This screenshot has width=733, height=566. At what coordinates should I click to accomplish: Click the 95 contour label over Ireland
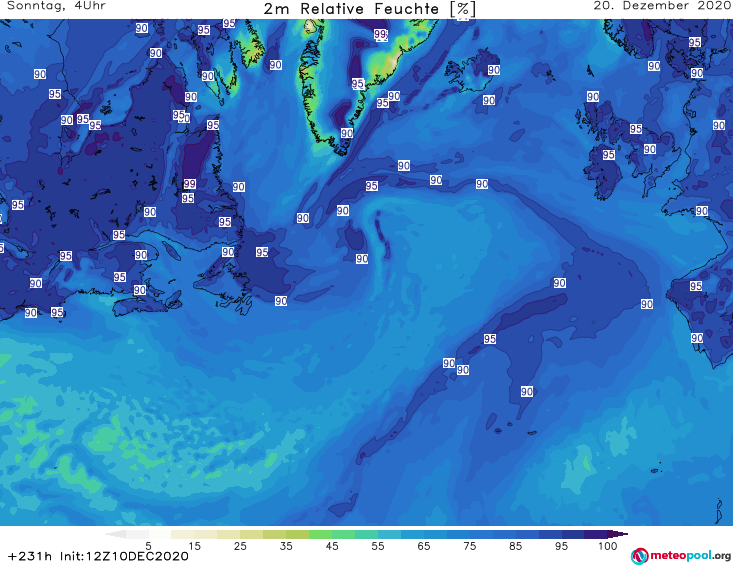(608, 155)
